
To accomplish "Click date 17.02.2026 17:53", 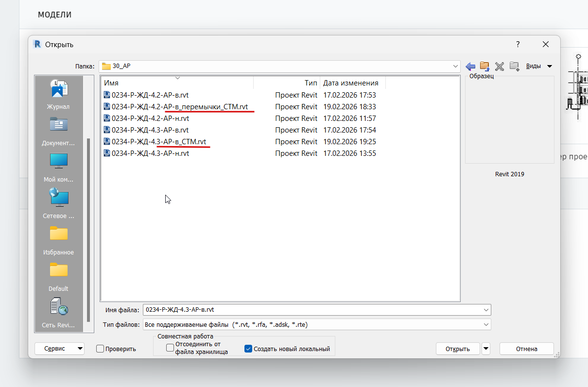I will 349,95.
